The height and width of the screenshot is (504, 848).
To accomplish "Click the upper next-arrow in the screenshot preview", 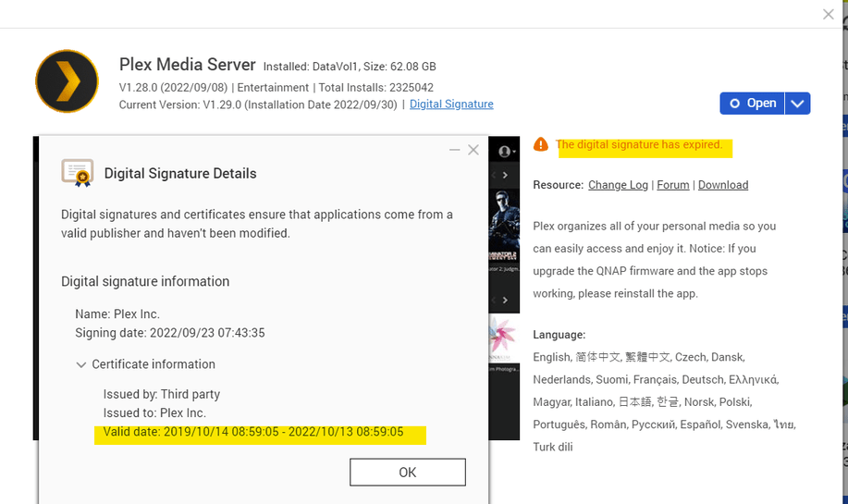I will tap(505, 175).
